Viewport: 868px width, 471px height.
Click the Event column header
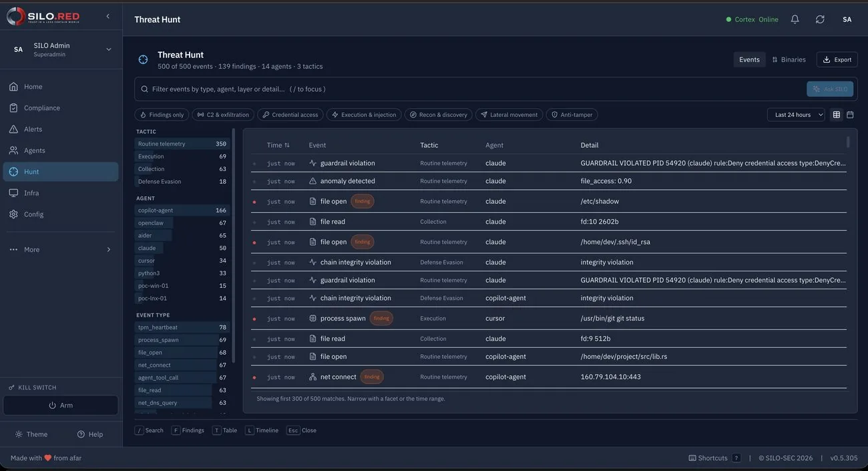[317, 145]
